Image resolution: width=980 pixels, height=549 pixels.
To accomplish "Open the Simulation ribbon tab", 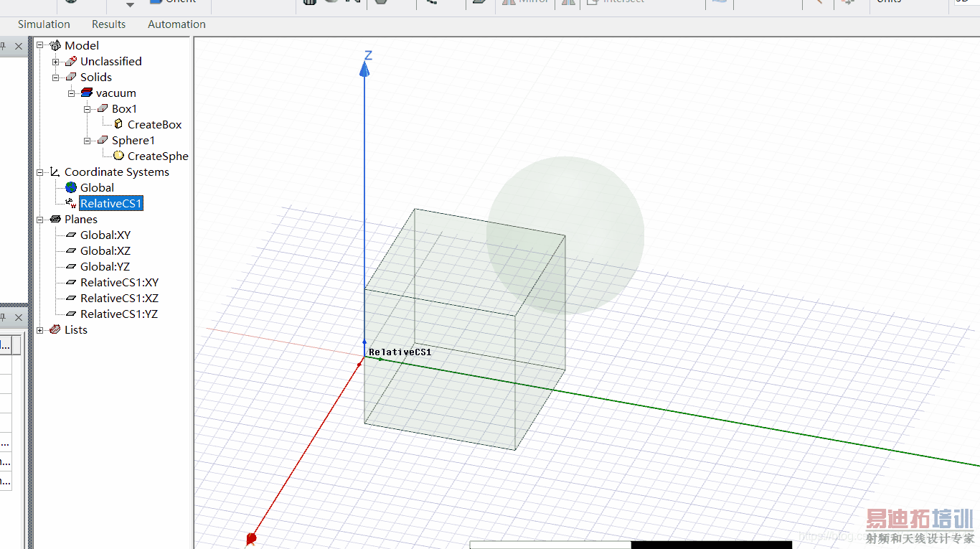I will click(44, 24).
